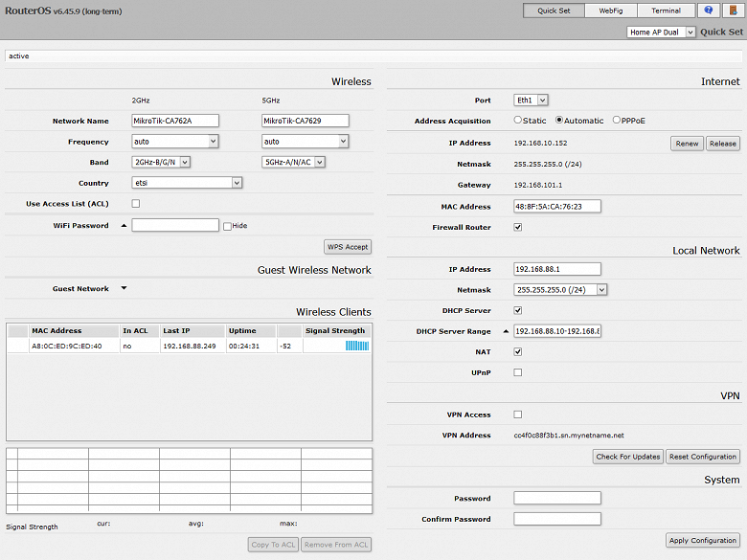Click the Renew button for the IP address
Image resolution: width=747 pixels, height=560 pixels.
pos(687,144)
